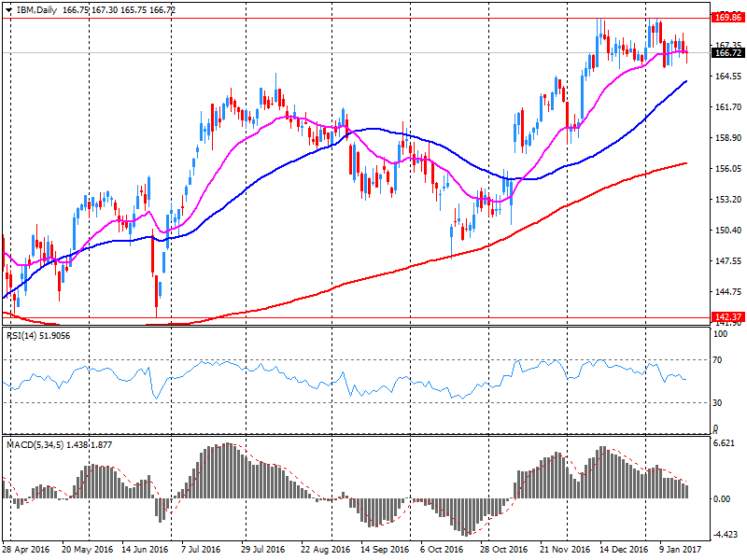Click the 6 Oct 2016 date label
Image resolution: width=747 pixels, height=560 pixels.
[442, 550]
